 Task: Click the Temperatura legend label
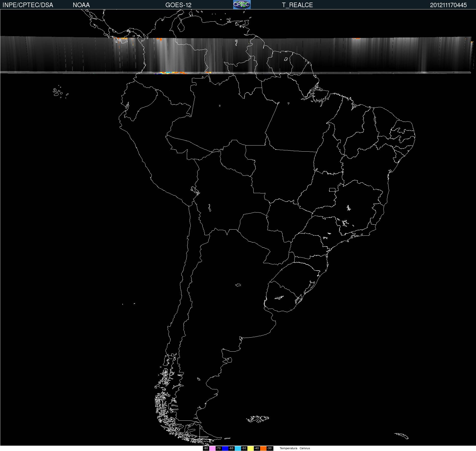(x=288, y=448)
